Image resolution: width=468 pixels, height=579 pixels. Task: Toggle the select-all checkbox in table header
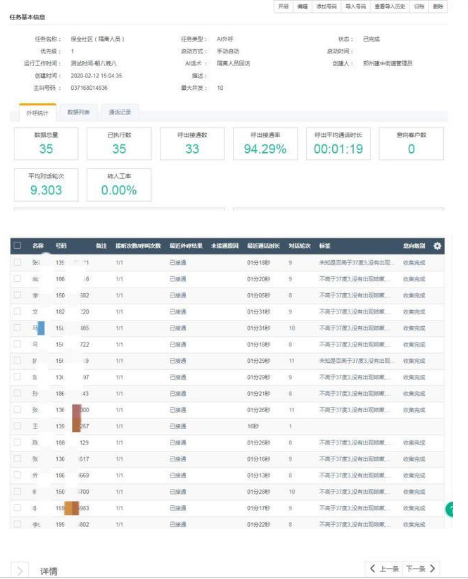point(17,246)
